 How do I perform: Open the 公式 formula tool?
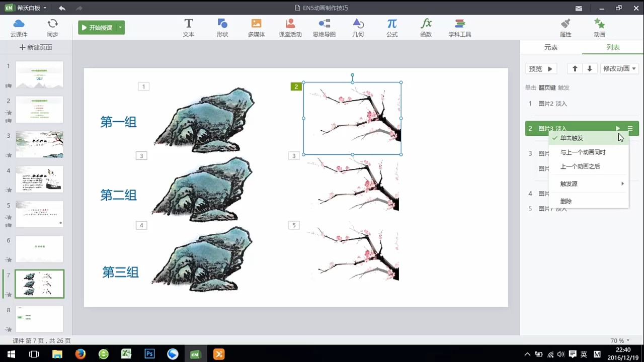[x=392, y=28]
